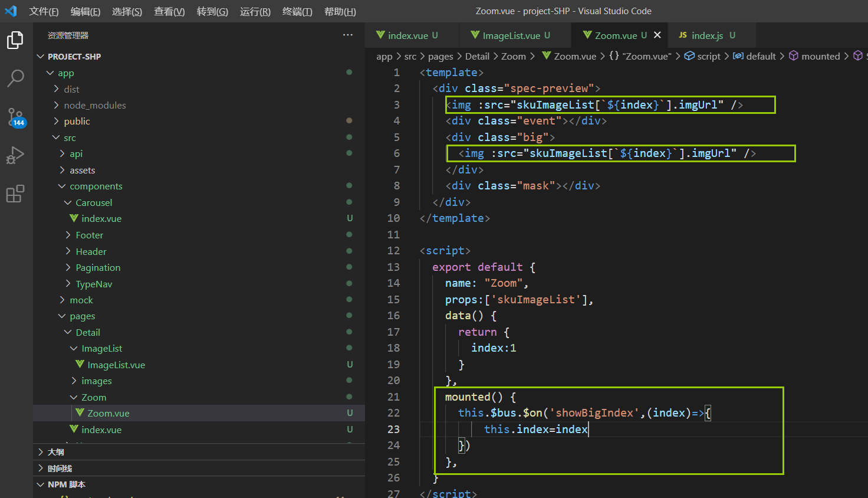This screenshot has width=868, height=498.
Task: Click breadcrumb item 'src'
Action: coord(410,56)
